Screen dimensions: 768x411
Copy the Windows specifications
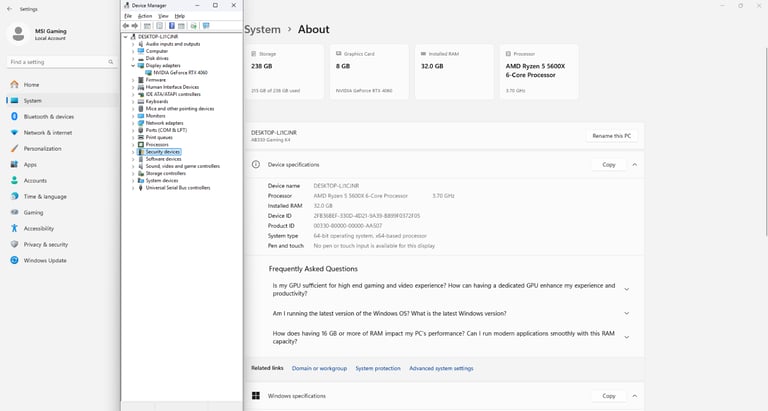pos(609,396)
